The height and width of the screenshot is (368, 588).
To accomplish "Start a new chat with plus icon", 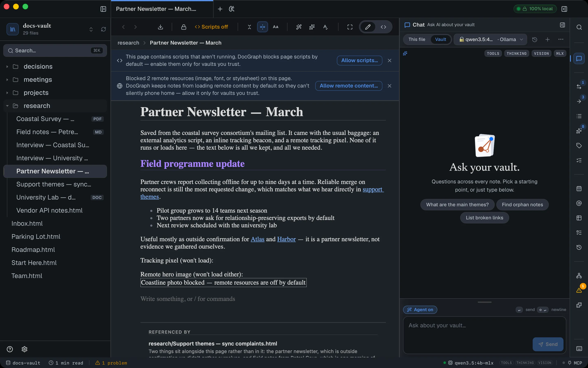I will pyautogui.click(x=547, y=39).
